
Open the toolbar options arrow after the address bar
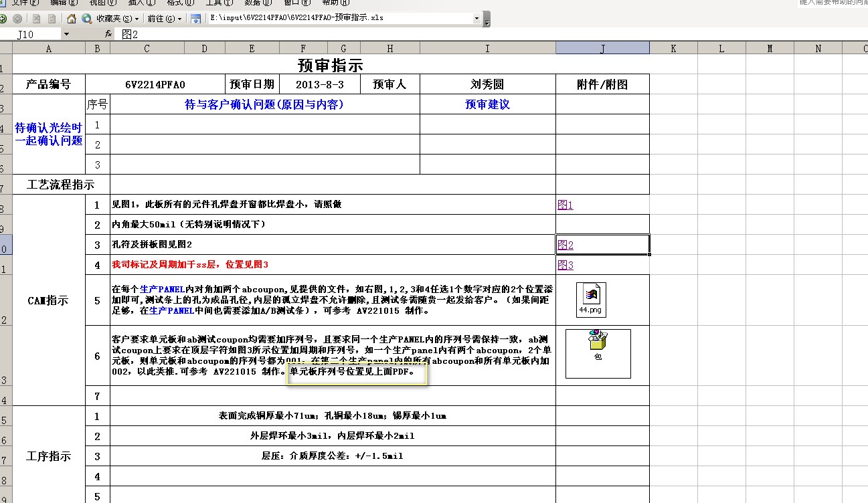487,21
